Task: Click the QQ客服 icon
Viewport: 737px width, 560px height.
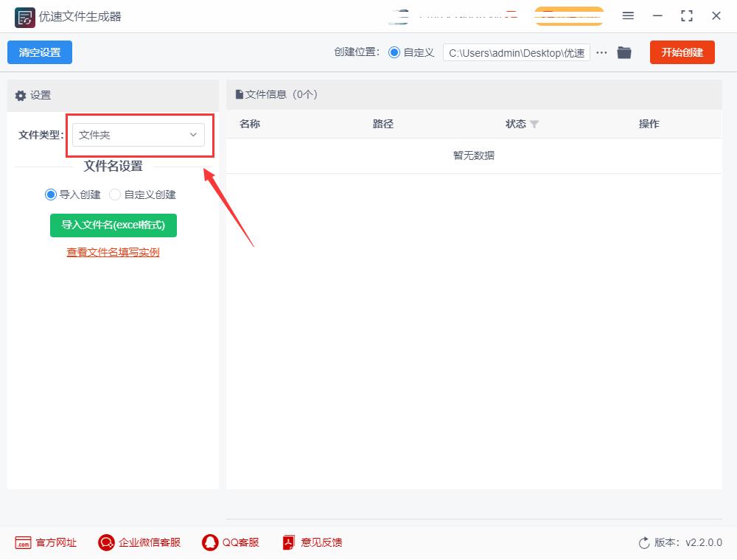Action: pyautogui.click(x=207, y=542)
